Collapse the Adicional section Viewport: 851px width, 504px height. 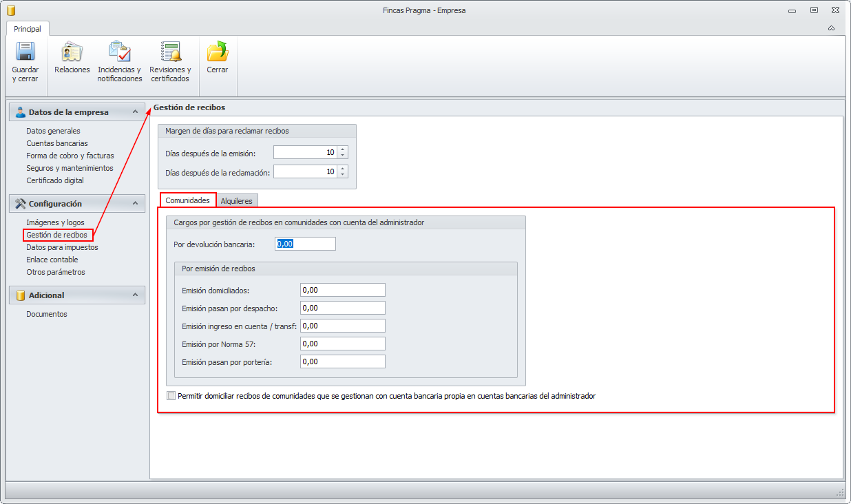(x=135, y=295)
